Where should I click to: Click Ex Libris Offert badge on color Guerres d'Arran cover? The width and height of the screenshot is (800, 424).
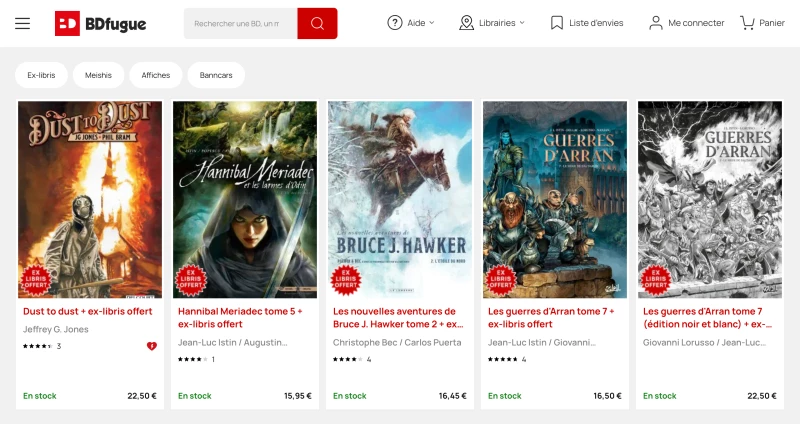coord(501,280)
